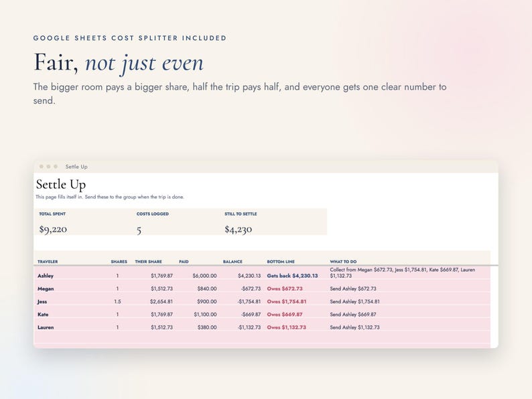Click Lauren's balance -$1,132.73
Image resolution: width=532 pixels, height=399 pixels.
(249, 327)
